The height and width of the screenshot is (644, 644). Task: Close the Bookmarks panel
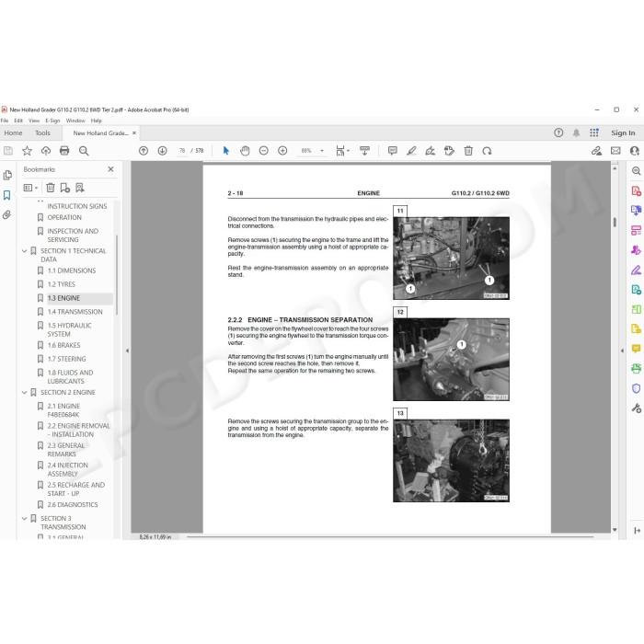(110, 169)
